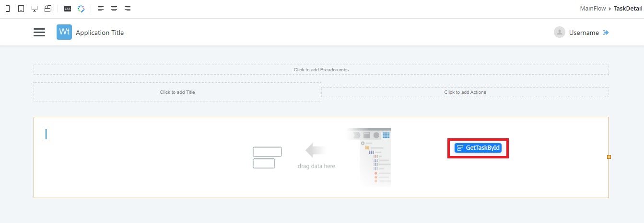Open the hamburger menu
Viewport: 644px width, 223px height.
pos(39,33)
